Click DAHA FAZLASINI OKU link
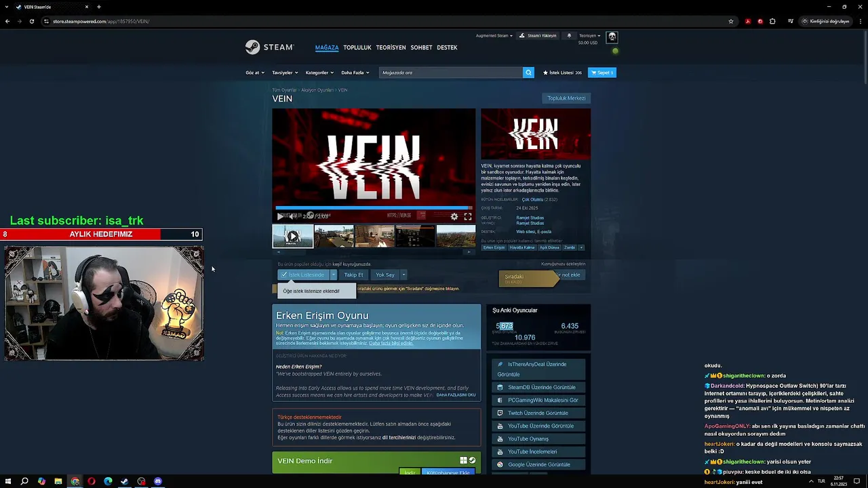The width and height of the screenshot is (868, 488). (x=456, y=394)
